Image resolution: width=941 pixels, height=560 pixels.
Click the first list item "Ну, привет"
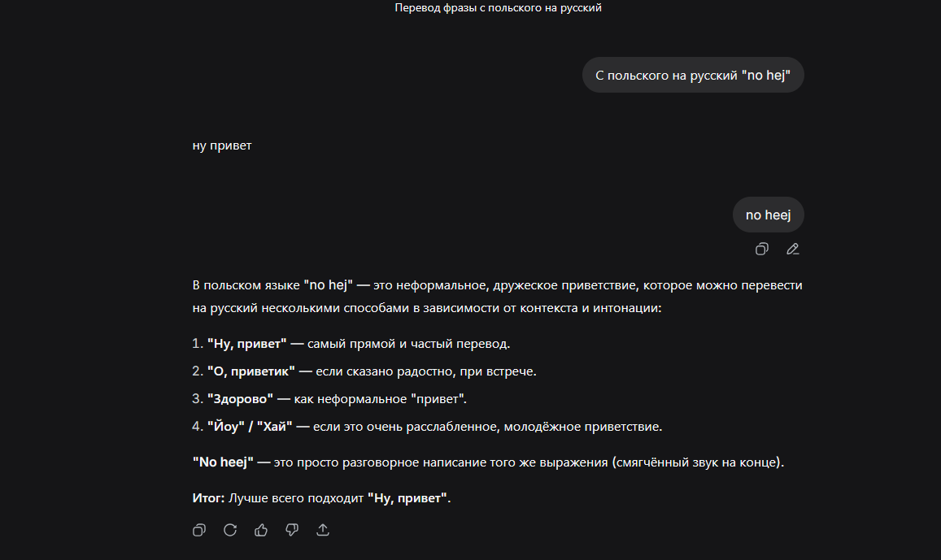point(247,344)
